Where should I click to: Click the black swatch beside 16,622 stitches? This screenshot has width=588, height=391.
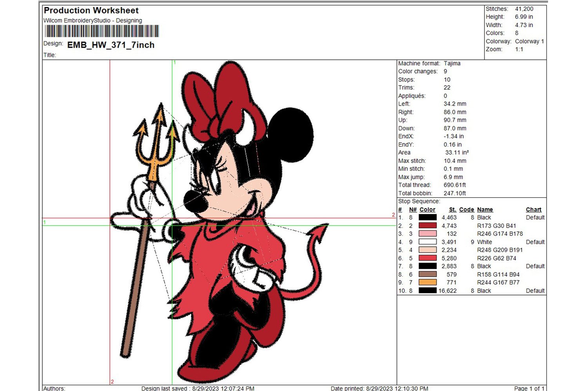(x=428, y=291)
